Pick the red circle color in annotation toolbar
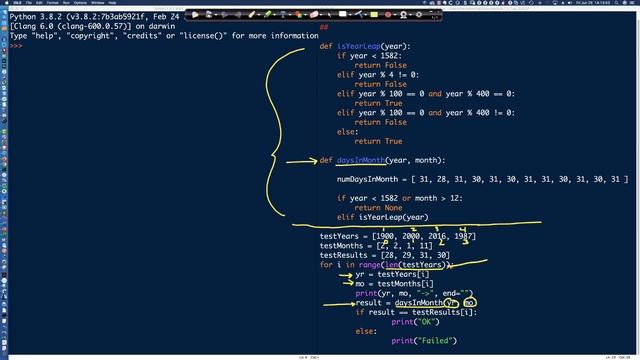Screen dimensions: 640x360 click(388, 15)
